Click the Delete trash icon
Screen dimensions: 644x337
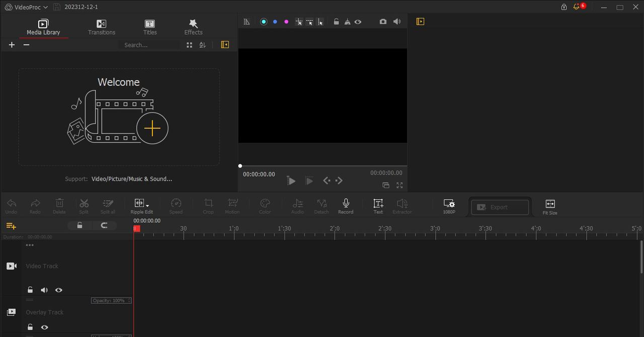[59, 206]
